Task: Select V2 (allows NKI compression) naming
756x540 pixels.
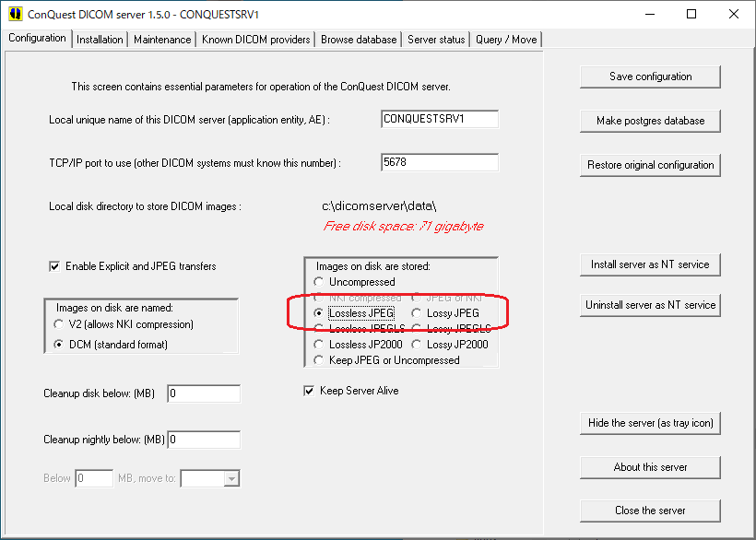Action: pyautogui.click(x=124, y=324)
